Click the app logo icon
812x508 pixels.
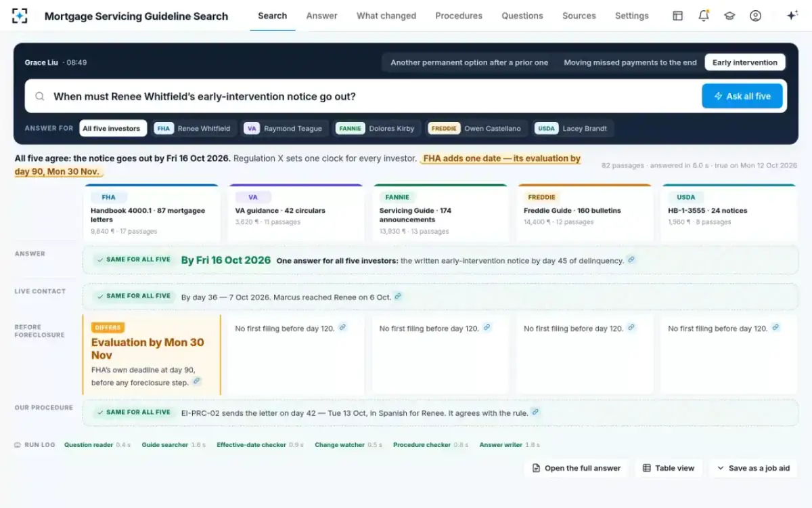click(20, 16)
